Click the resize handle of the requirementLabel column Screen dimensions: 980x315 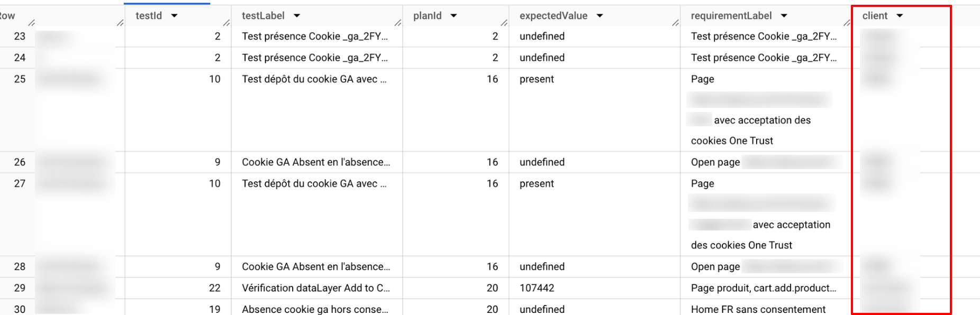point(847,23)
